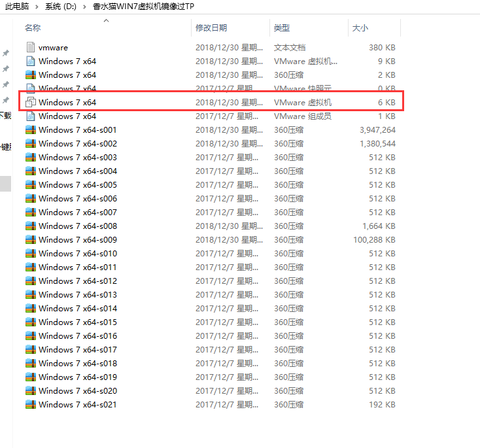
Task: Click the Windows 7 x64-s001 archive icon
Action: point(30,130)
